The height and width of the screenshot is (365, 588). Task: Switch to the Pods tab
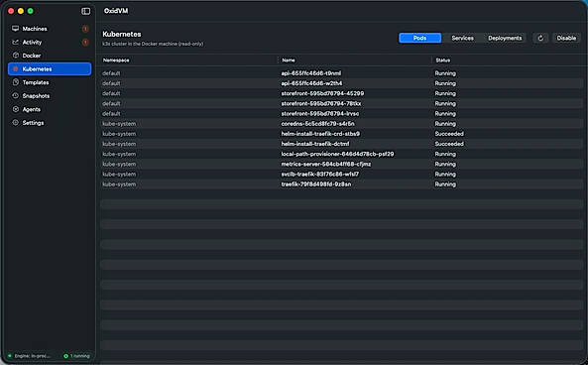click(x=420, y=38)
